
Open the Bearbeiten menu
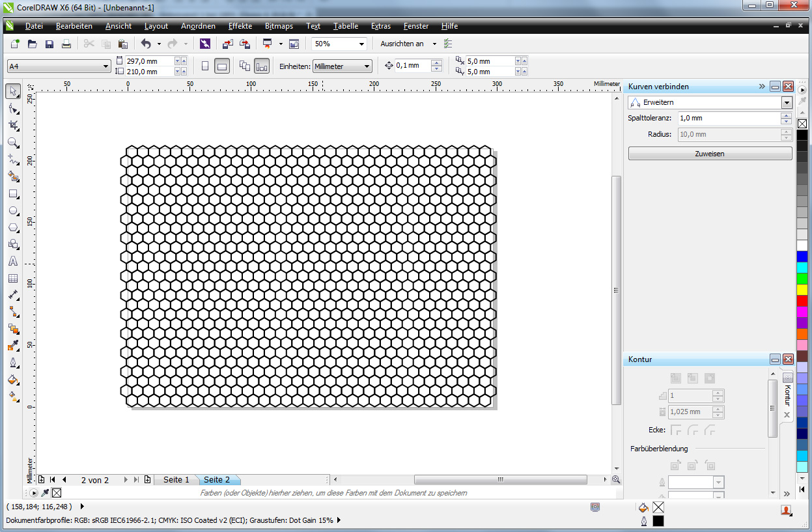click(74, 26)
